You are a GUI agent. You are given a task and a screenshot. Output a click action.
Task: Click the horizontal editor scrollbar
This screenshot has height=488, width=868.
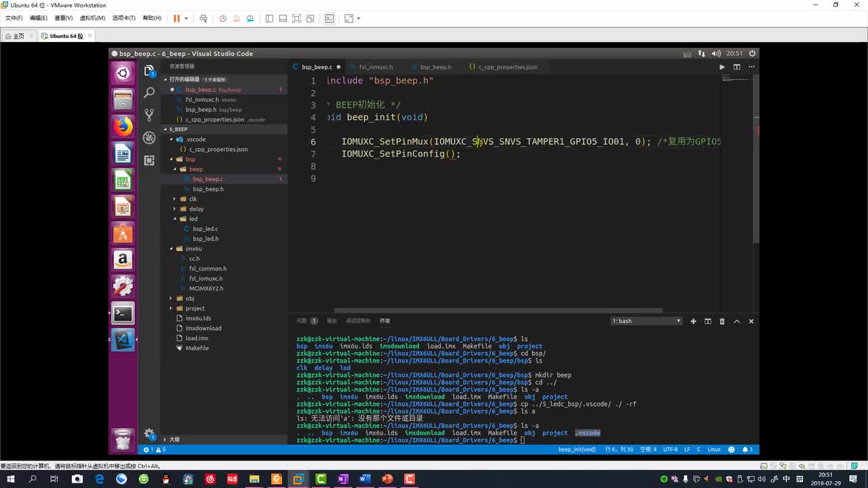498,310
